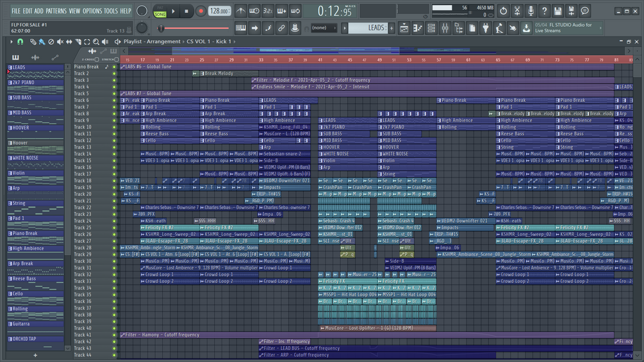Open the audio editor scissors icon
The image size is (644, 362).
pyautogui.click(x=516, y=11)
